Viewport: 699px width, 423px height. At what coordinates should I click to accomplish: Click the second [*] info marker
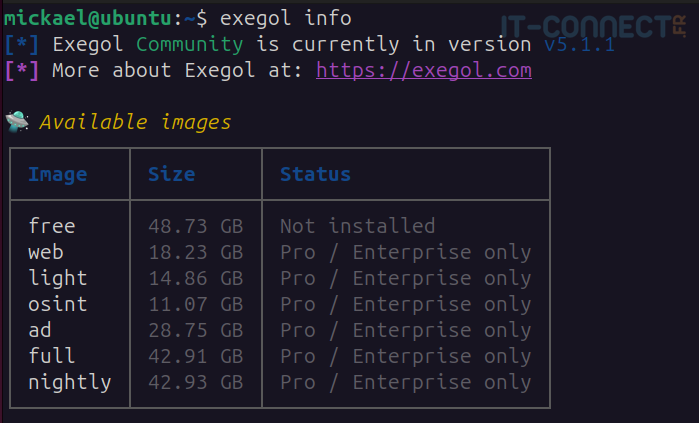tap(21, 71)
